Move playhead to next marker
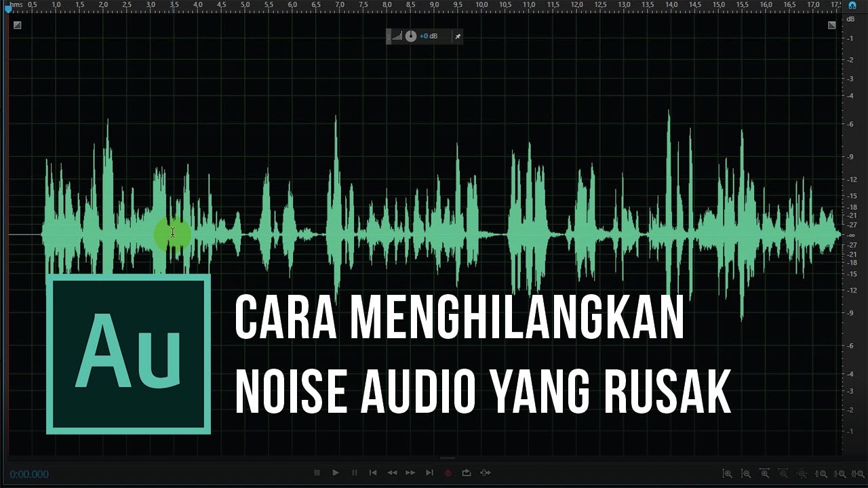The width and height of the screenshot is (868, 488). point(429,472)
